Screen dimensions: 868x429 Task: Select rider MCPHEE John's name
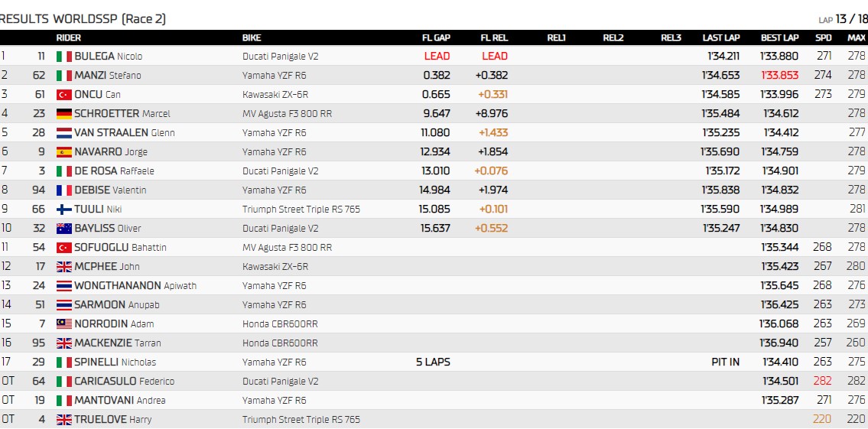click(106, 266)
